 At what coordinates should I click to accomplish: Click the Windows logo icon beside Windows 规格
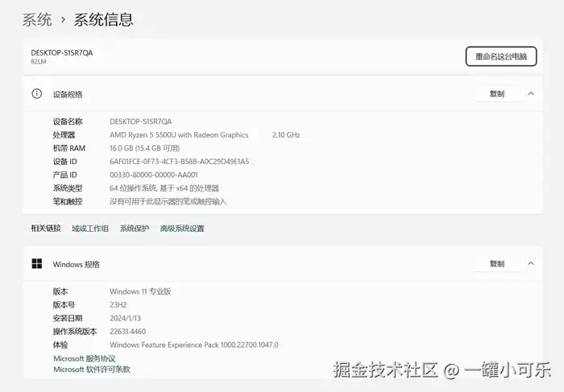tap(37, 264)
